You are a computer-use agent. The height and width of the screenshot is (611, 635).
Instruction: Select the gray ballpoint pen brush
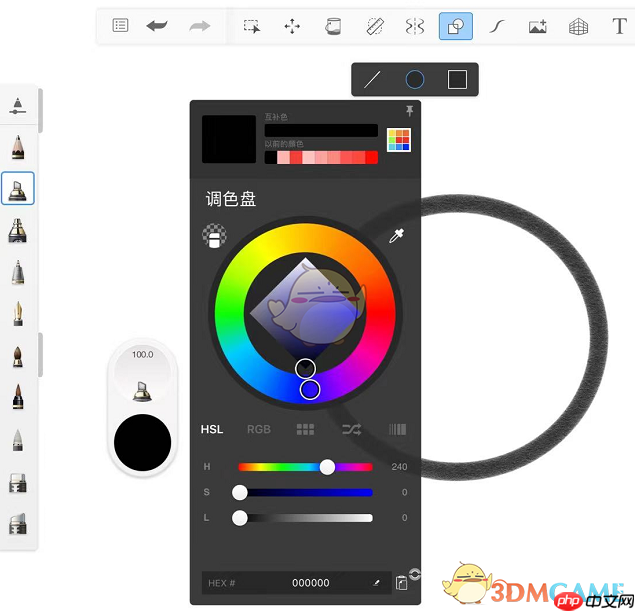coord(18,272)
